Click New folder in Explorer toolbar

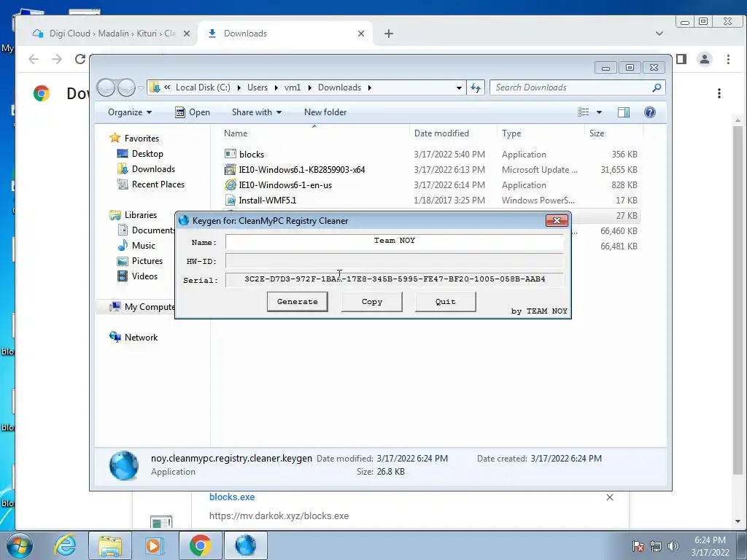click(325, 112)
